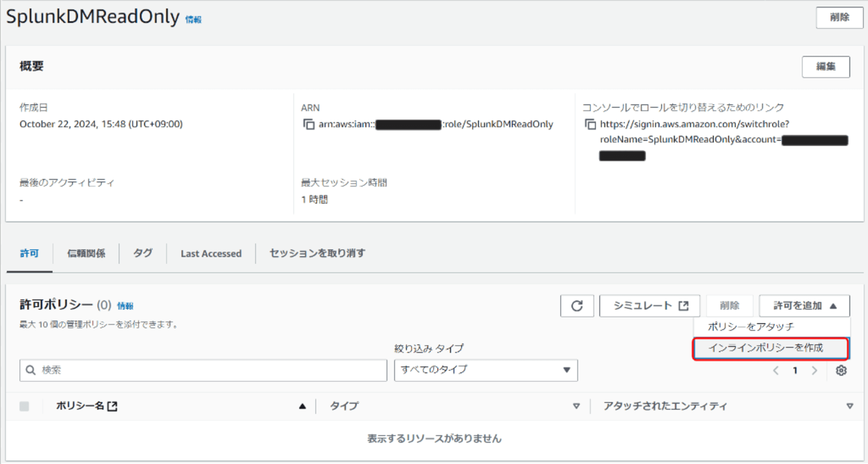Choose ポリシーをアタッチ from the menu

point(751,327)
